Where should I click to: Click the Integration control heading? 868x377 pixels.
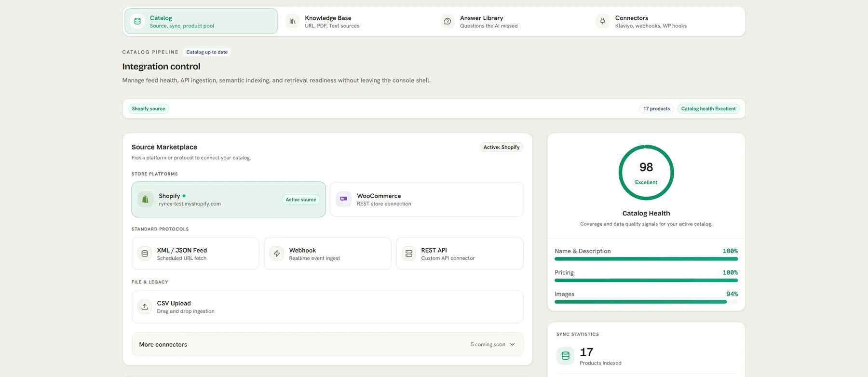[x=161, y=67]
